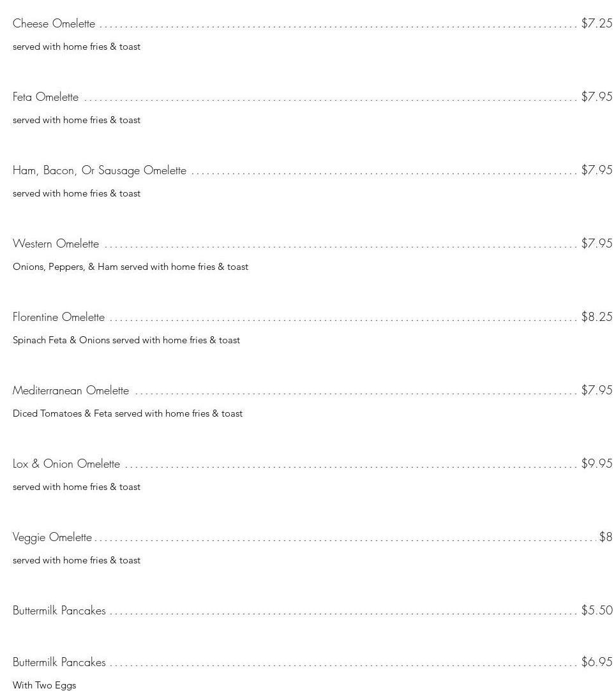Image resolution: width=616 pixels, height=691 pixels.
Task: Choose the Lox & Onion Omelette title
Action: point(66,464)
